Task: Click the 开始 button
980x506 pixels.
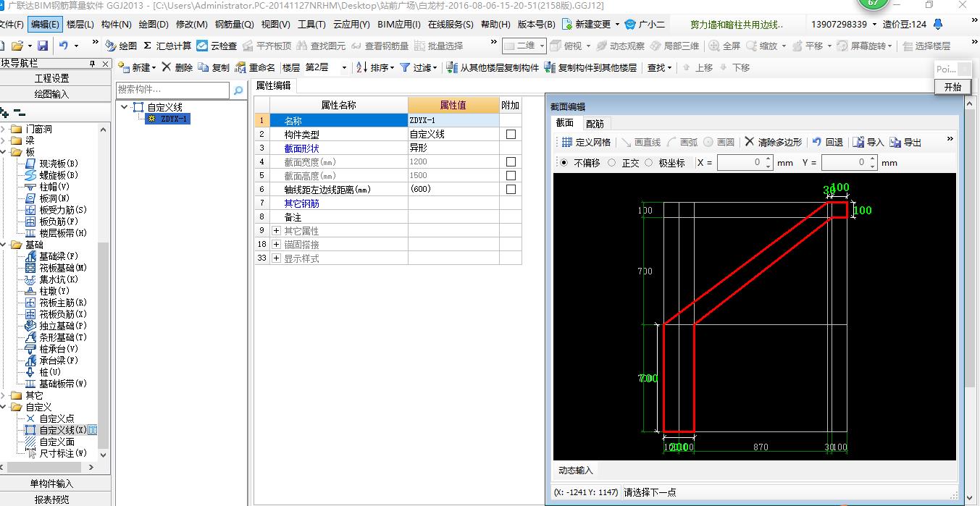Action: [952, 87]
